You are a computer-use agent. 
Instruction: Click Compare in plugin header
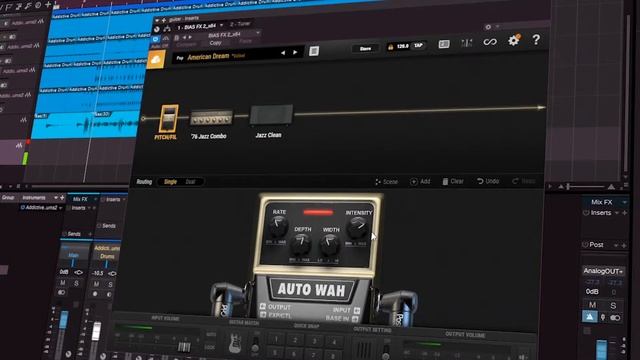[x=186, y=44]
